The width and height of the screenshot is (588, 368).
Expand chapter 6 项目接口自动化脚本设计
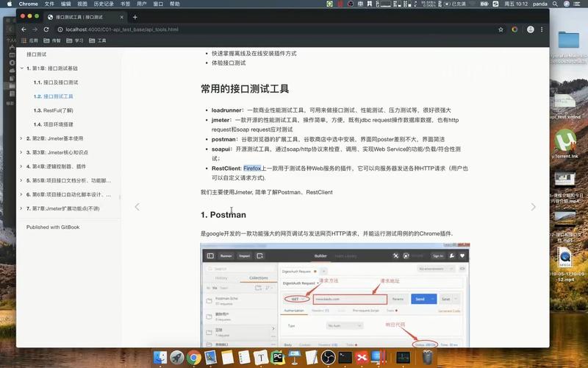(21, 194)
